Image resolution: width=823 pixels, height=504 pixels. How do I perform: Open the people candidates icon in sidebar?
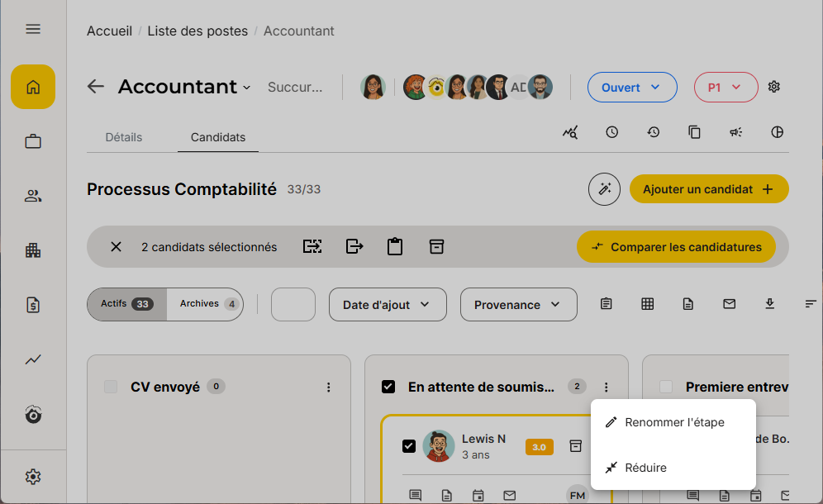33,197
